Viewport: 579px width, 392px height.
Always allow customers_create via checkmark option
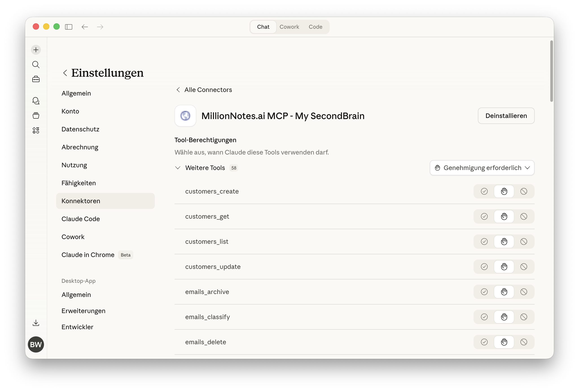tap(484, 191)
